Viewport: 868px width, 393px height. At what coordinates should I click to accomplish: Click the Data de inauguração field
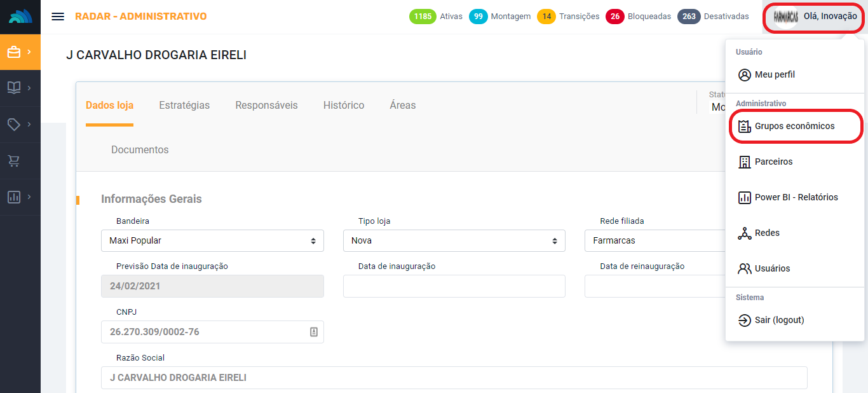tap(454, 286)
